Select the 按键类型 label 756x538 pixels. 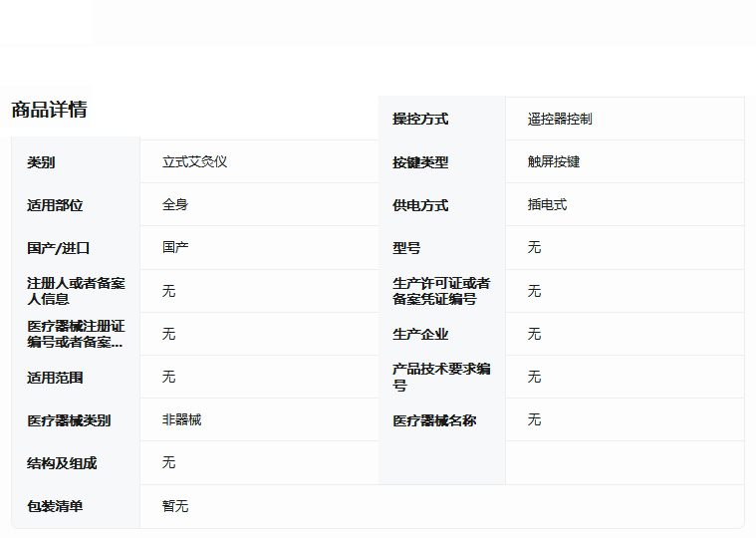pyautogui.click(x=420, y=162)
